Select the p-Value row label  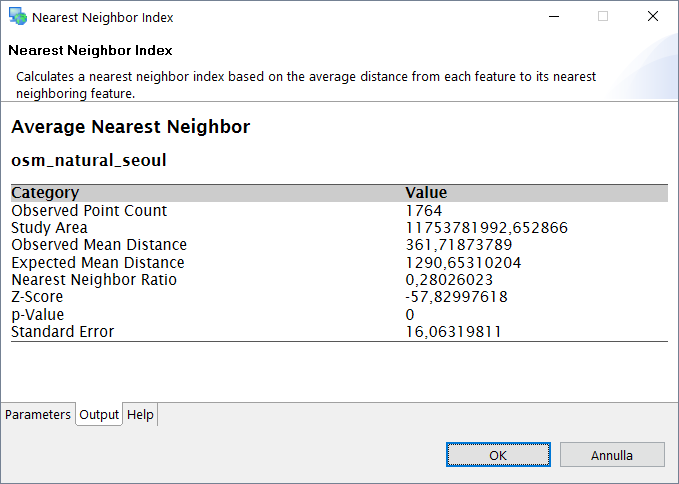tap(37, 315)
